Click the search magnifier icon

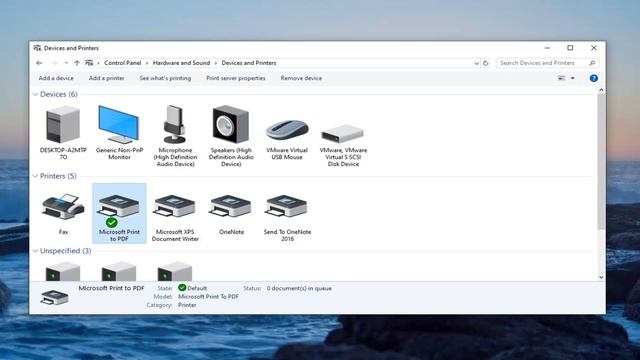592,63
